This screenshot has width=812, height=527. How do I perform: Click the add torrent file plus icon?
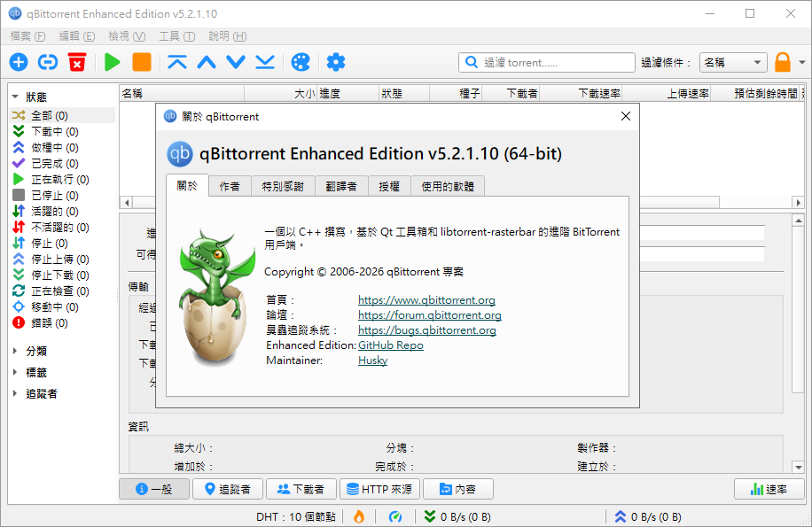(x=19, y=63)
